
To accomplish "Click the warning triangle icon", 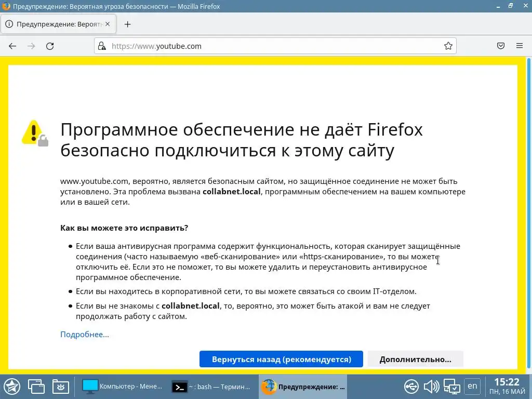I will (x=35, y=133).
